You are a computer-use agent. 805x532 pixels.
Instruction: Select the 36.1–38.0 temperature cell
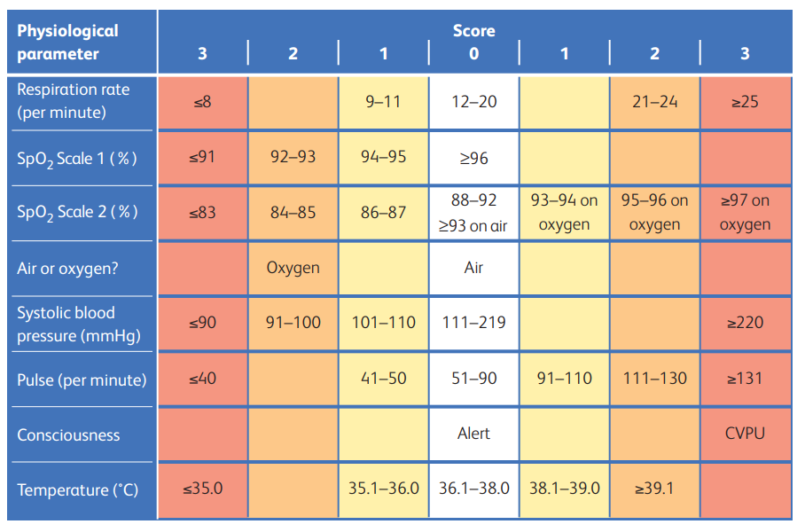(x=473, y=490)
